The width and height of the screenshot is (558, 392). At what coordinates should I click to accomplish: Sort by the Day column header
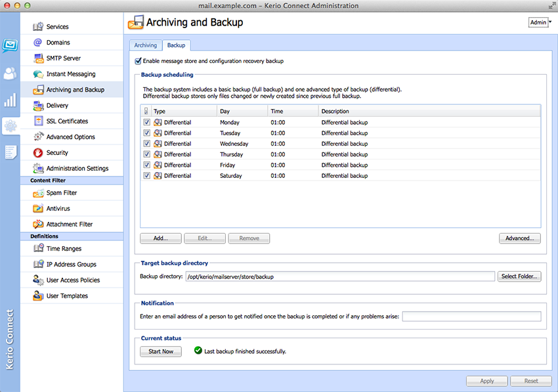242,112
